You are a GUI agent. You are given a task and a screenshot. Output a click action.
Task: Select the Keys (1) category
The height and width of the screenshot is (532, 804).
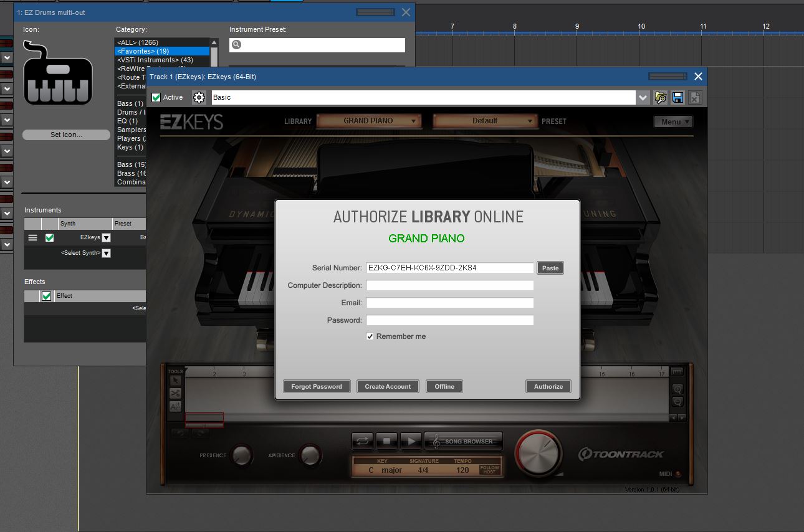pos(130,147)
